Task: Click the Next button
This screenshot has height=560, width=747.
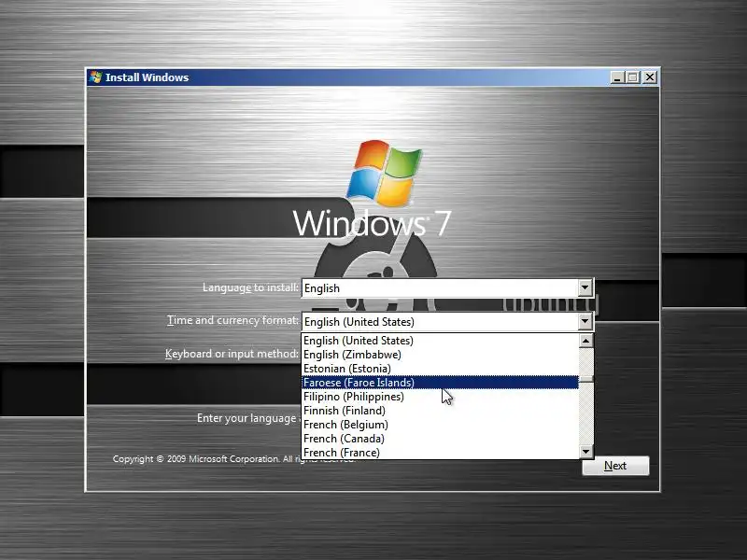Action: coord(615,466)
